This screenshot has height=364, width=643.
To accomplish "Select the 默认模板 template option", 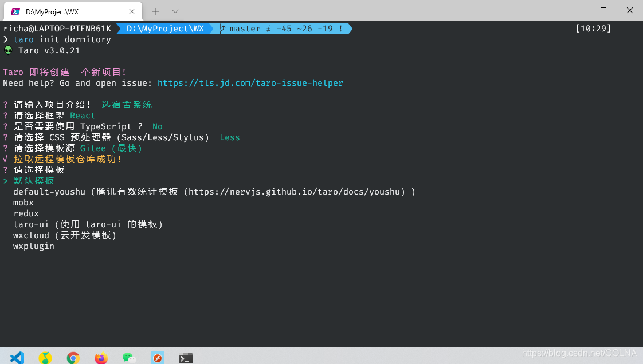I will [x=34, y=181].
